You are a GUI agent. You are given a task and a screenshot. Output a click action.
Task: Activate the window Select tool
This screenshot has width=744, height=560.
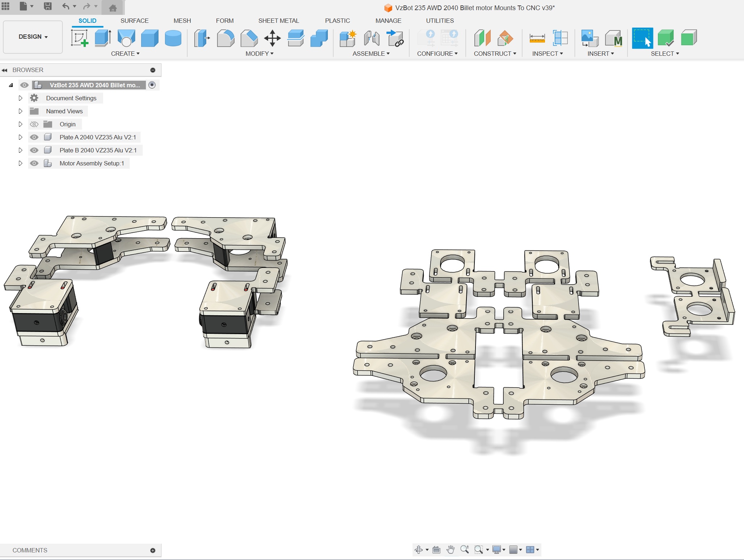click(x=642, y=38)
